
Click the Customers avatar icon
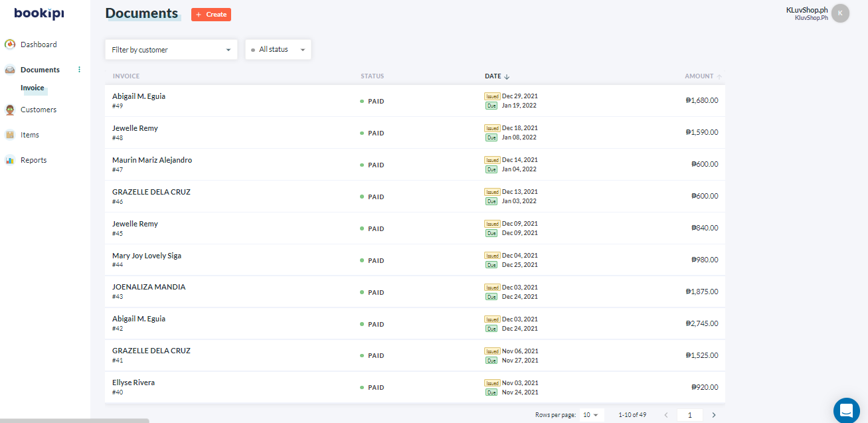(x=10, y=110)
